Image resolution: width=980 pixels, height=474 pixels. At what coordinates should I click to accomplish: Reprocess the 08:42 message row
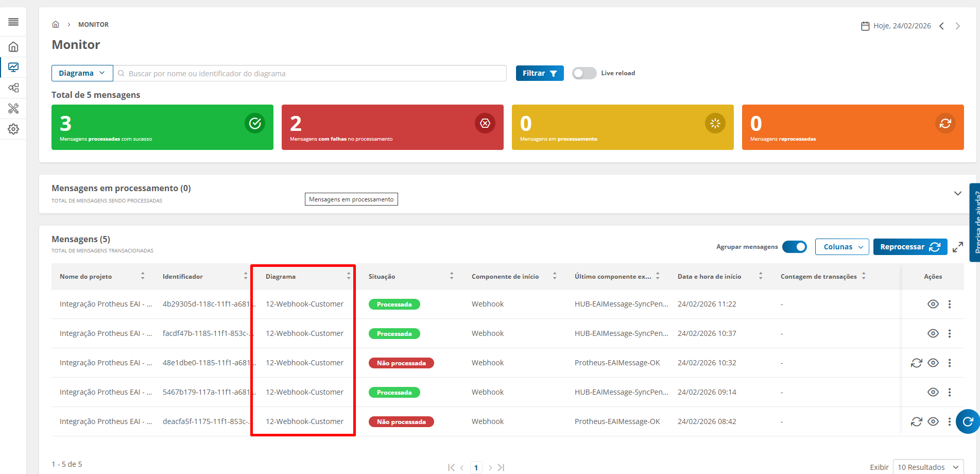pos(917,421)
